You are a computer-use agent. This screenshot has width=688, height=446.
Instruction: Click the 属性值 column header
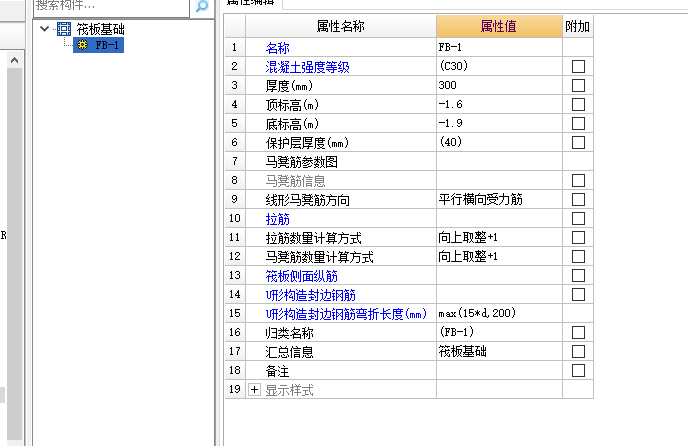499,26
